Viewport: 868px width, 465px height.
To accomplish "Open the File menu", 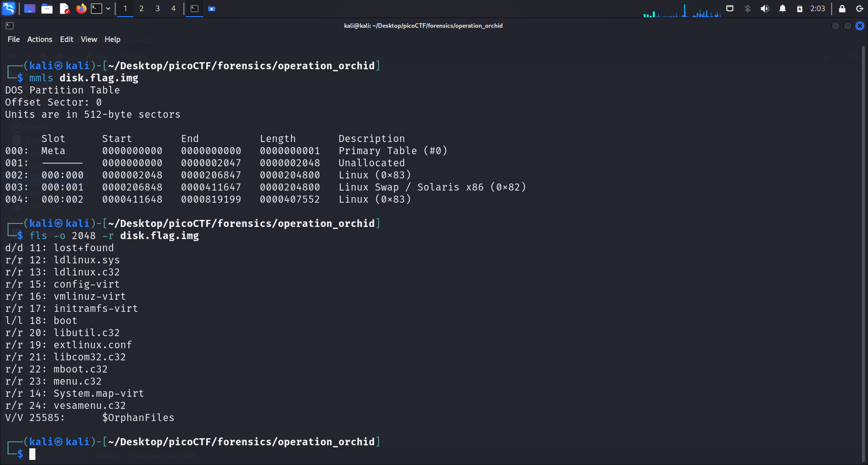I will point(14,39).
